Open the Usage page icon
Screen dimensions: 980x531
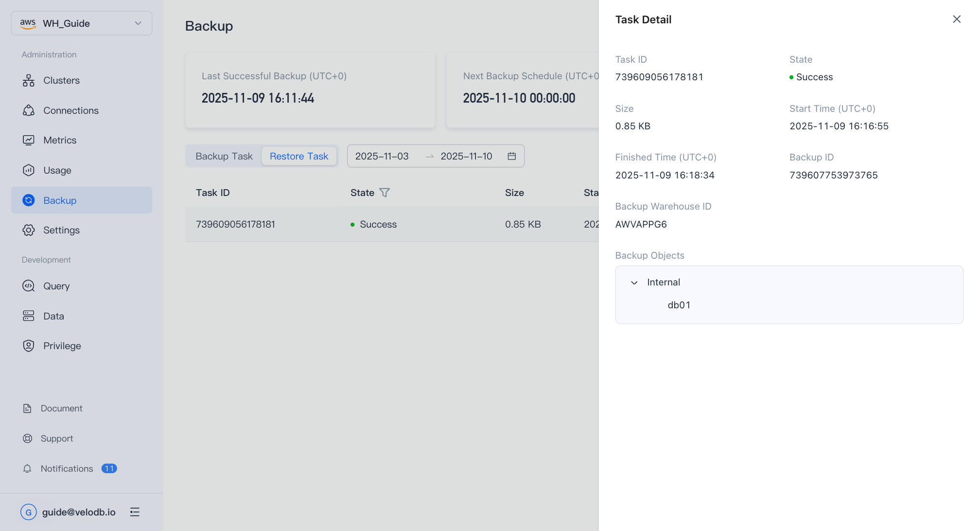pos(29,170)
